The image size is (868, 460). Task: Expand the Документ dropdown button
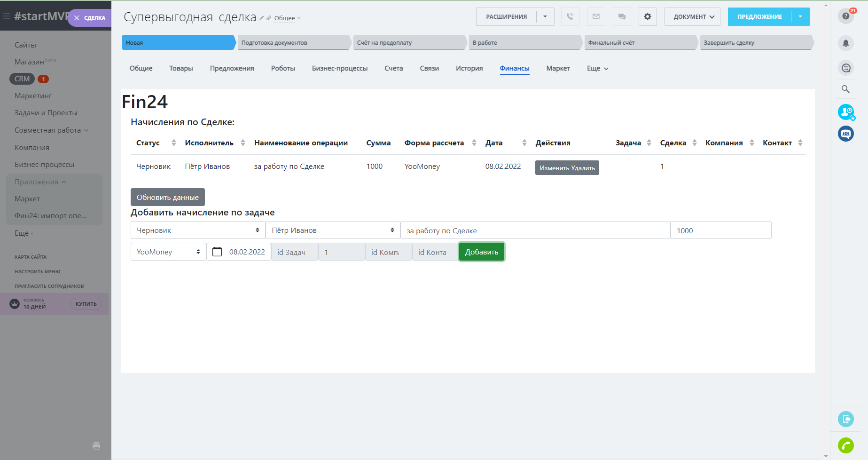(x=692, y=16)
